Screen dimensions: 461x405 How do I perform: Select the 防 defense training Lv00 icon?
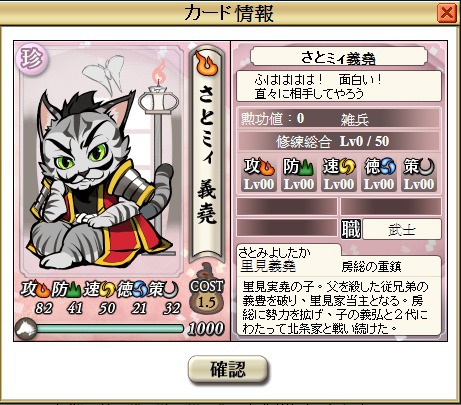(299, 175)
